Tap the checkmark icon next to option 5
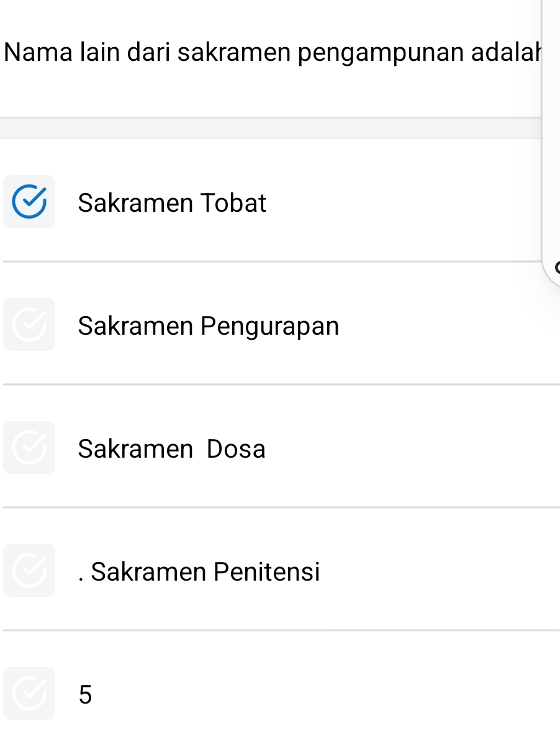 pos(29,694)
